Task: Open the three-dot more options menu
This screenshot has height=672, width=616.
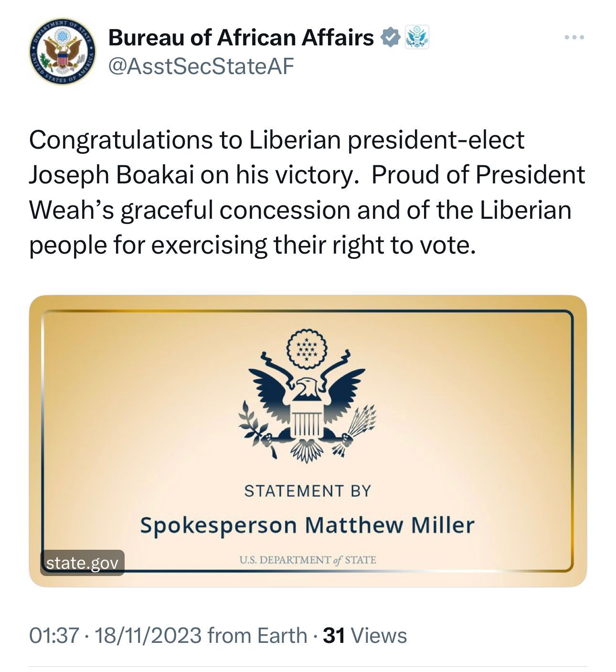Action: (x=574, y=38)
